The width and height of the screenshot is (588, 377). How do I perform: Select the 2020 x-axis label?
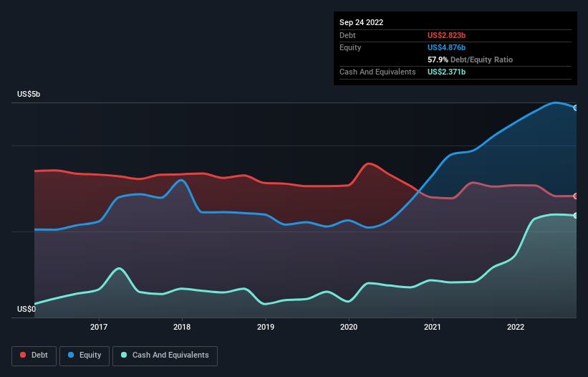(349, 327)
